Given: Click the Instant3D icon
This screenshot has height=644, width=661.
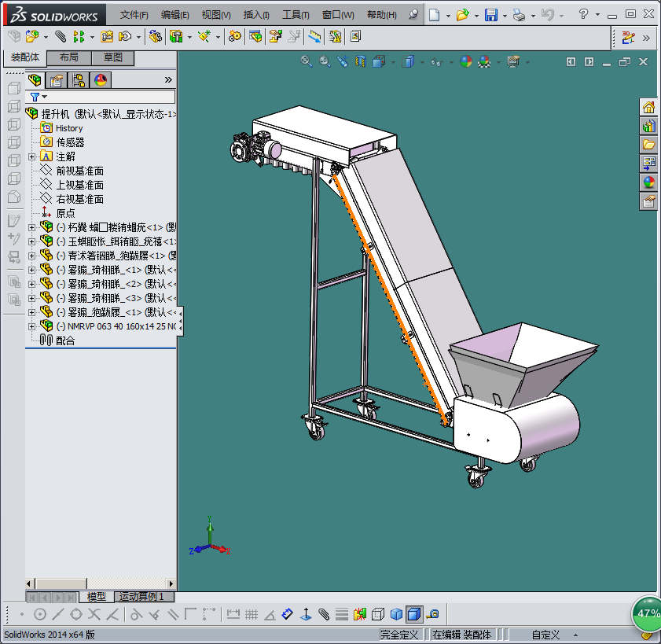Looking at the screenshot, I should tap(628, 38).
